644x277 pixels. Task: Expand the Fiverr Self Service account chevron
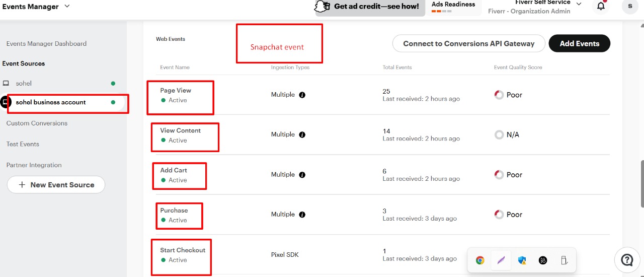(579, 4)
